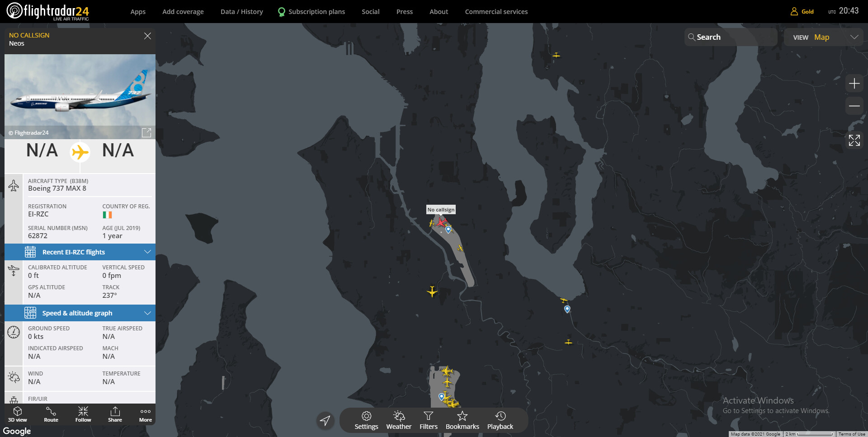Screen dimensions: 868x437
Task: Open the About menu
Action: (439, 12)
